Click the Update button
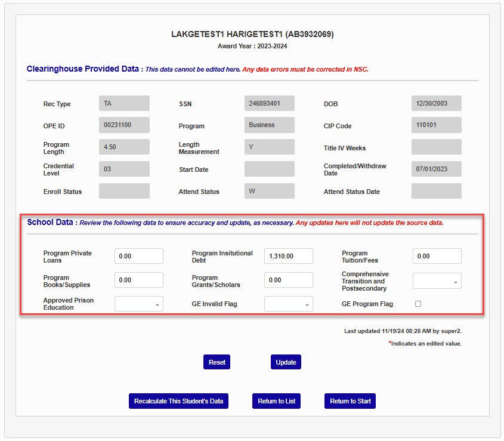The height and width of the screenshot is (441, 504). tap(286, 362)
